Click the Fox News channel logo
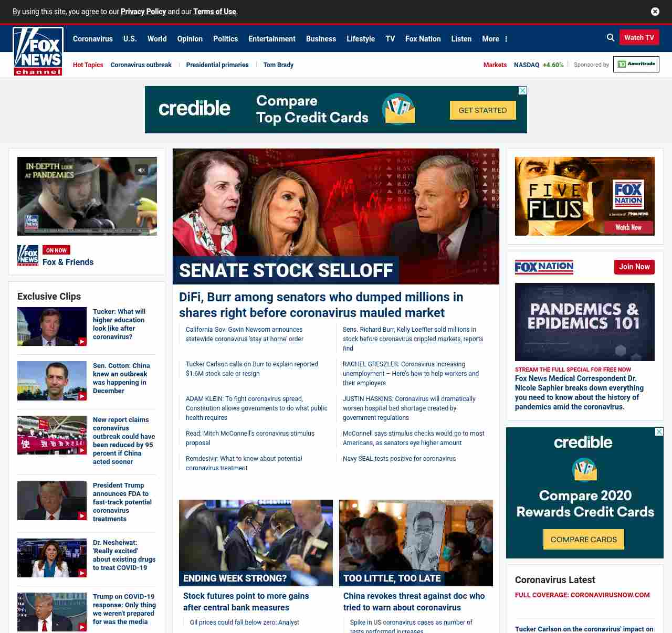This screenshot has height=633, width=672. pyautogui.click(x=38, y=51)
